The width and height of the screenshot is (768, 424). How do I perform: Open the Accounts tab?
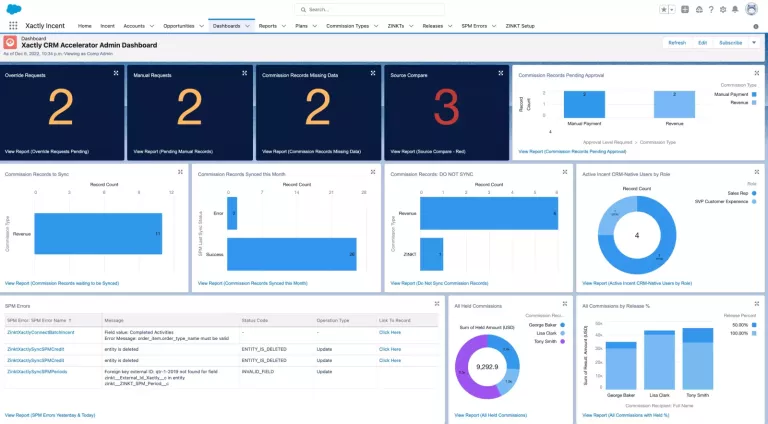tap(134, 26)
